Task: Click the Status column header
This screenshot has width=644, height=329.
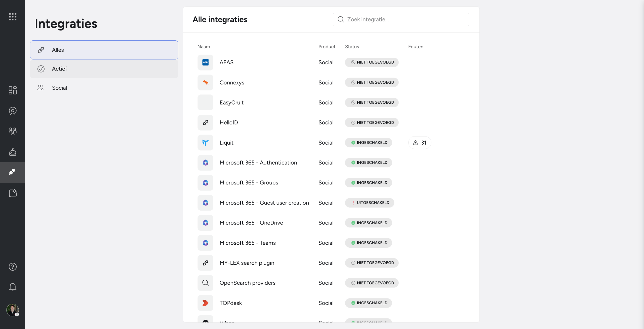Action: (x=352, y=47)
